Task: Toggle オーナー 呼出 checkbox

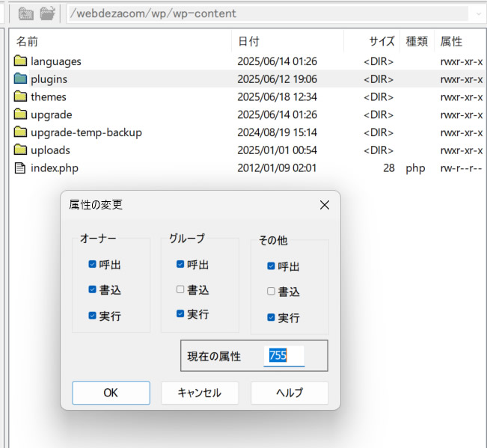Action: (x=92, y=264)
